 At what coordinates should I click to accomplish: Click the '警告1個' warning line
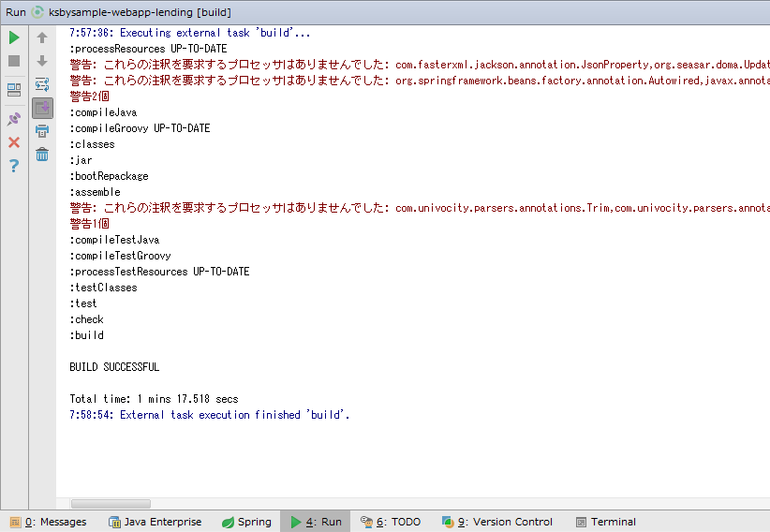point(89,224)
